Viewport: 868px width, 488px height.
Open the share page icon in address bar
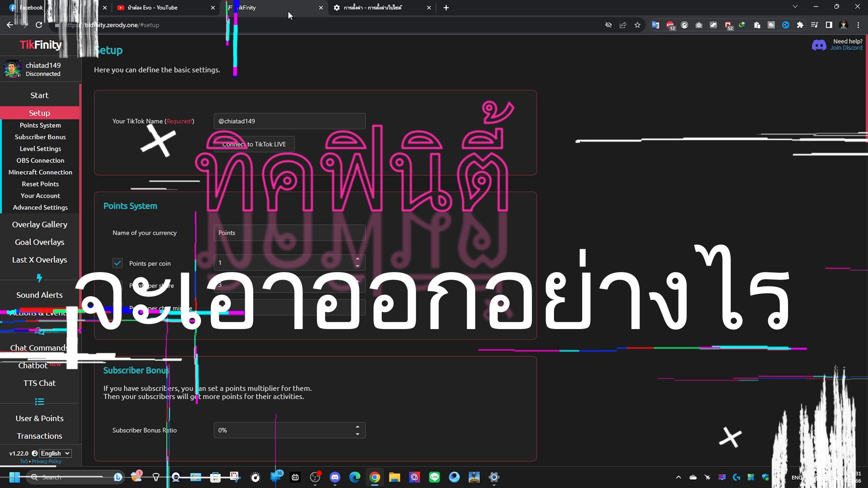(x=623, y=25)
